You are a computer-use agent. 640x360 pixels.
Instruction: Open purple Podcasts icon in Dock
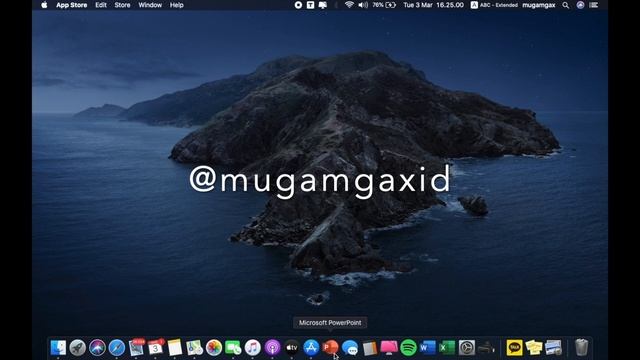click(272, 348)
